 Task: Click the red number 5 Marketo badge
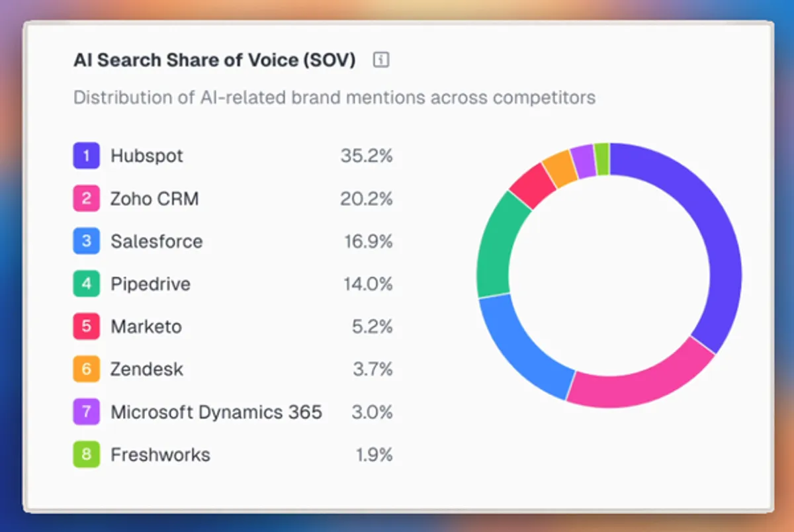click(86, 327)
